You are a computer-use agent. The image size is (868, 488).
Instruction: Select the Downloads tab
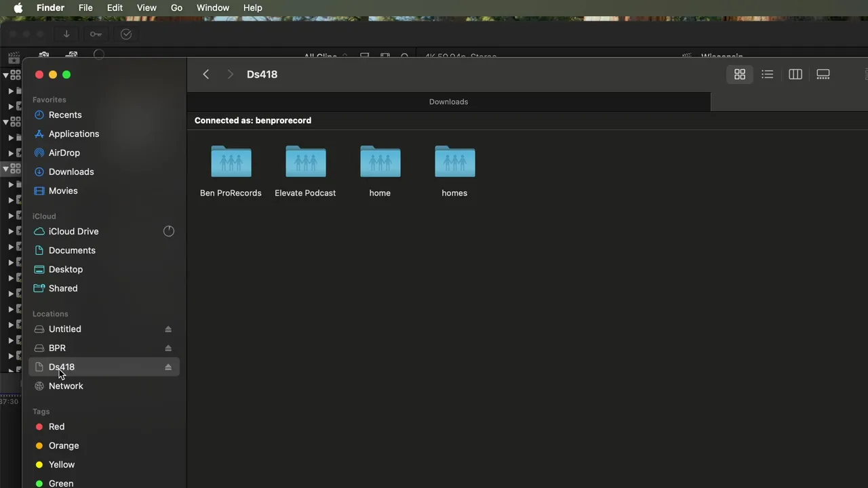coord(448,102)
